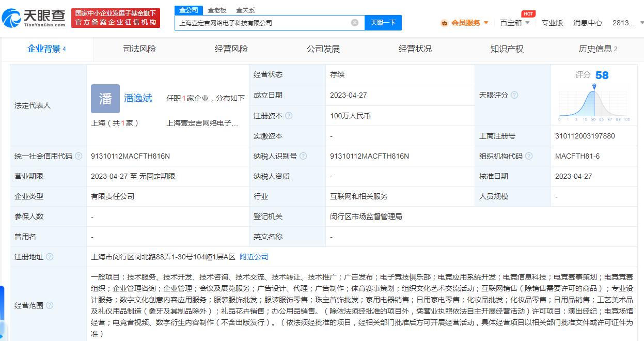Open help icon next to 统一社会信用代码
Viewport: 644px width, 341px height.
[78, 156]
